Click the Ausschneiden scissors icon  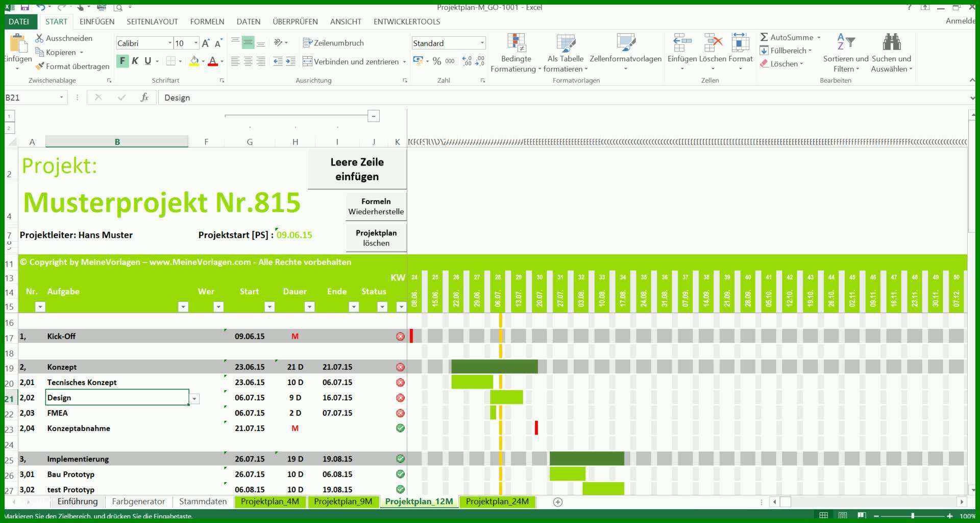(x=39, y=38)
